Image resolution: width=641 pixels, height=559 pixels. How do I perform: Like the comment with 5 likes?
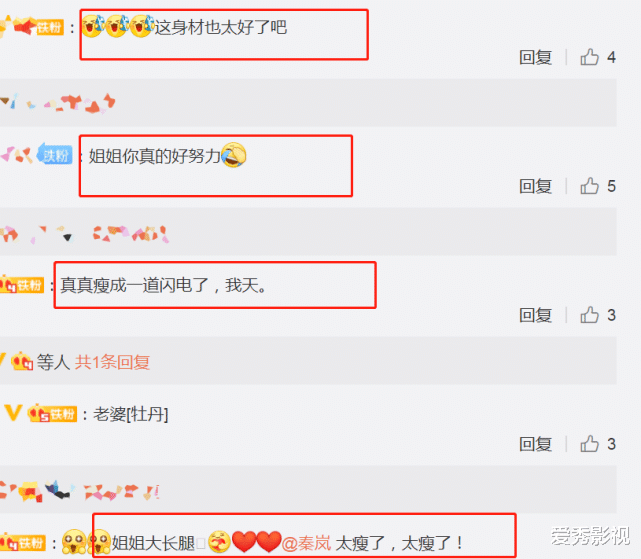point(589,186)
